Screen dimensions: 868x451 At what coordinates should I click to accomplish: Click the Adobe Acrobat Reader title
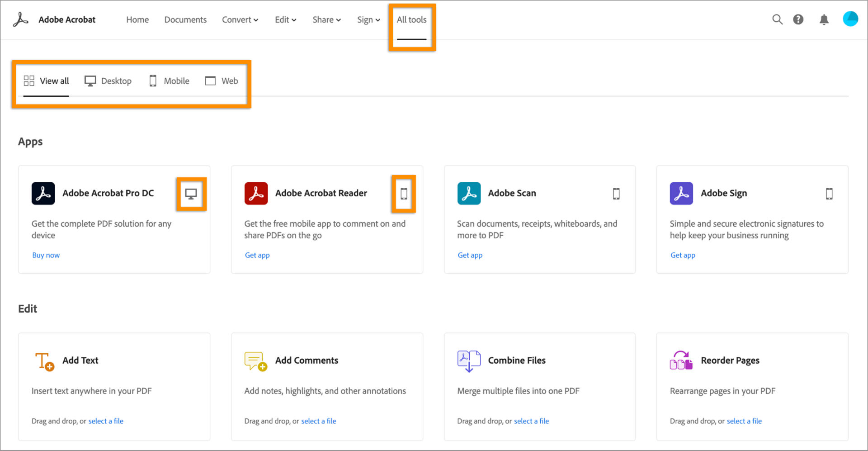(321, 193)
